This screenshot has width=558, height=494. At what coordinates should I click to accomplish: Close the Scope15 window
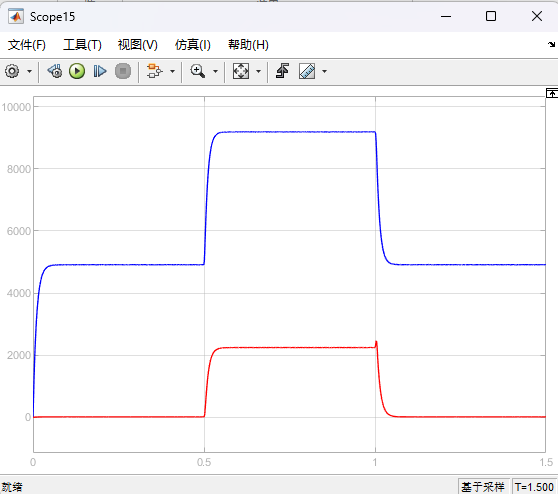click(x=537, y=16)
